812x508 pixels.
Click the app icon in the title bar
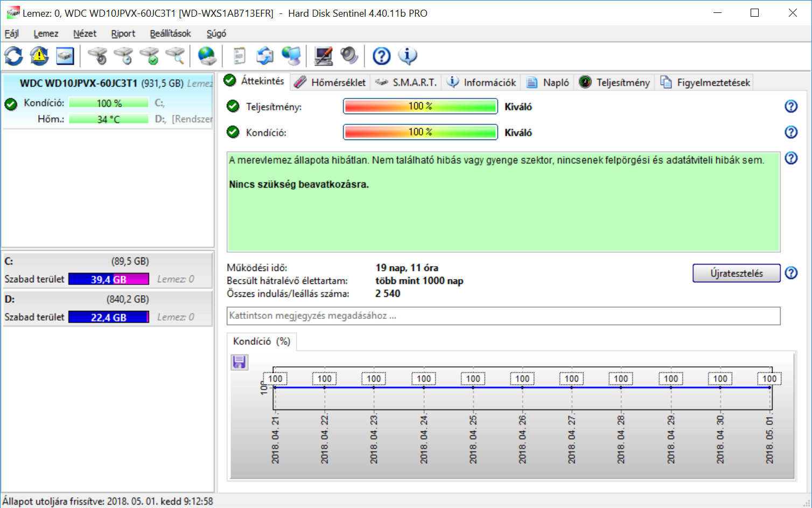(x=13, y=12)
